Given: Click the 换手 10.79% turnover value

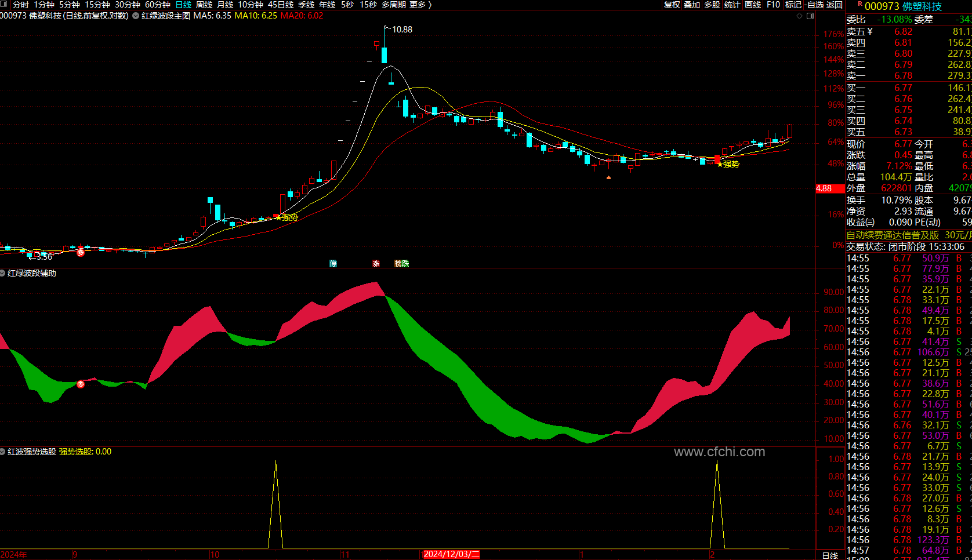Looking at the screenshot, I should point(897,200).
